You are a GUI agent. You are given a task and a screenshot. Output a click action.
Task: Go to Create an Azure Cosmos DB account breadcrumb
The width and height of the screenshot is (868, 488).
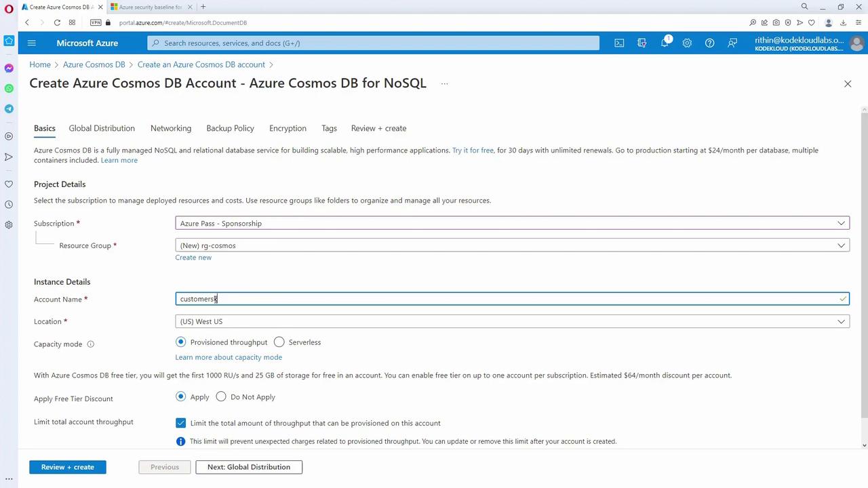[201, 64]
